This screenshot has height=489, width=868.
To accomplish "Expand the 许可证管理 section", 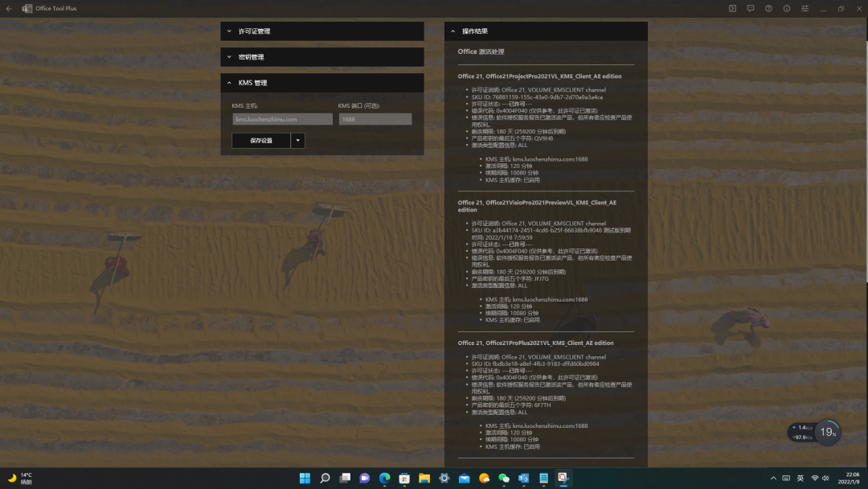I will tap(322, 31).
